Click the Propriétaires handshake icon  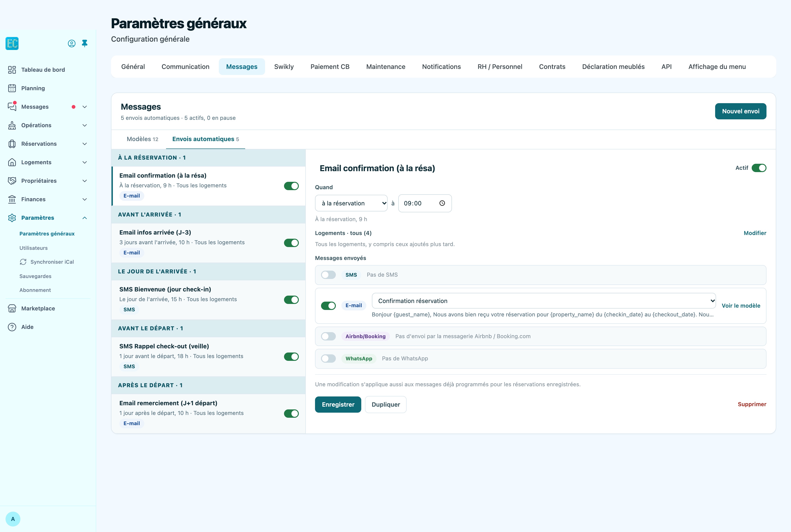[x=12, y=181]
